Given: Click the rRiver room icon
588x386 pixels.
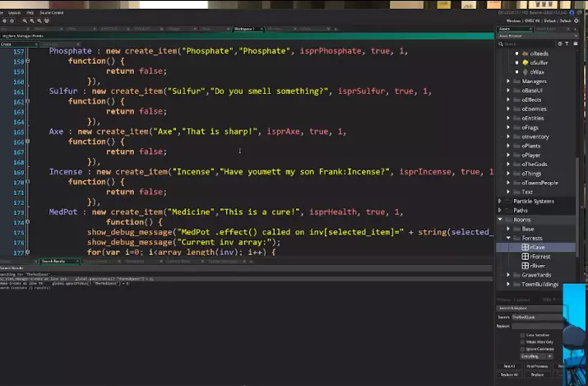Looking at the screenshot, I should click(x=525, y=266).
